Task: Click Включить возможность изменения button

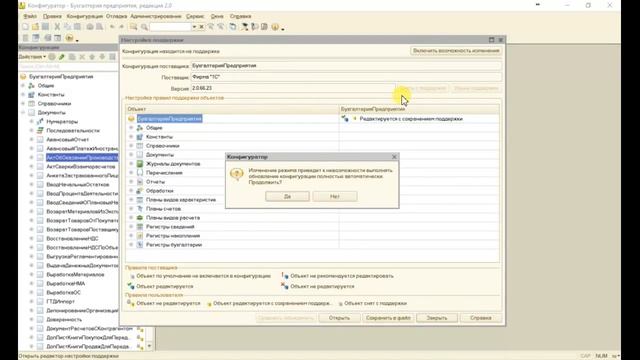Action: pyautogui.click(x=456, y=51)
